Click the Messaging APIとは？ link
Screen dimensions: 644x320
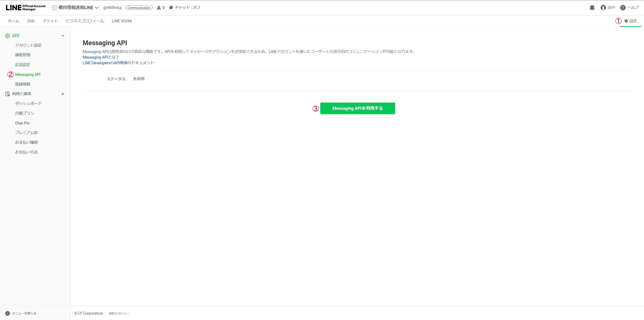(100, 57)
